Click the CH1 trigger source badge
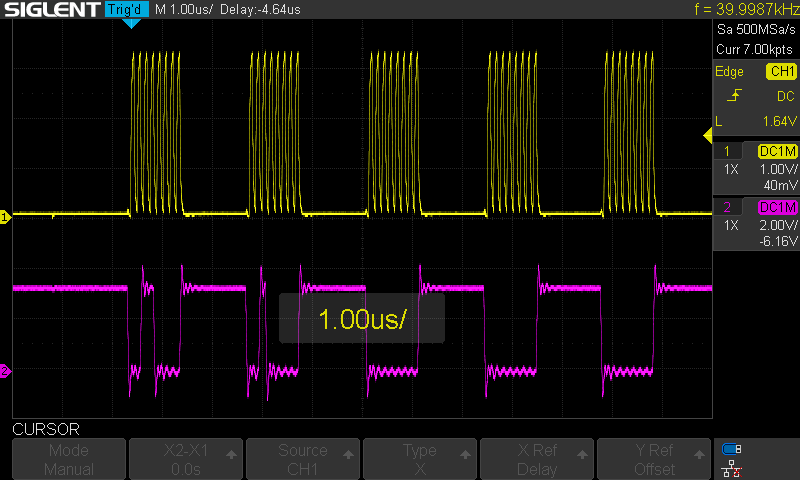800x480 pixels. [782, 71]
